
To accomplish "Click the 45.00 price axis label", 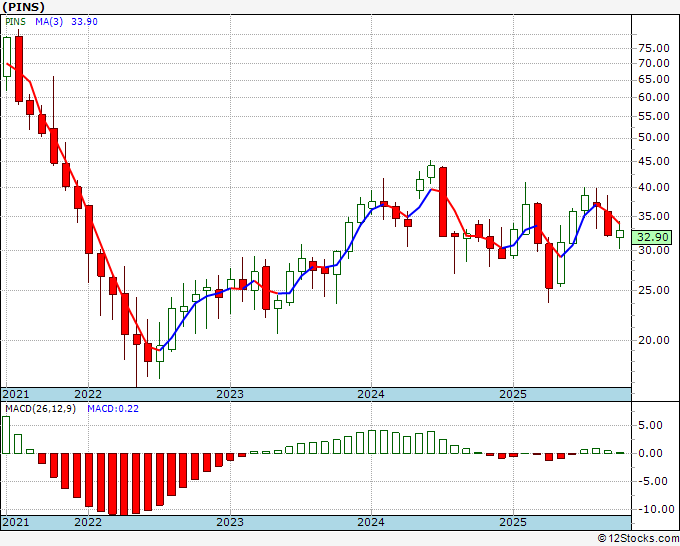I will [x=654, y=161].
